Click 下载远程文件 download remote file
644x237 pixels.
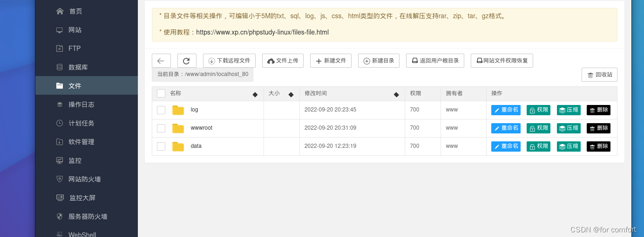[229, 61]
